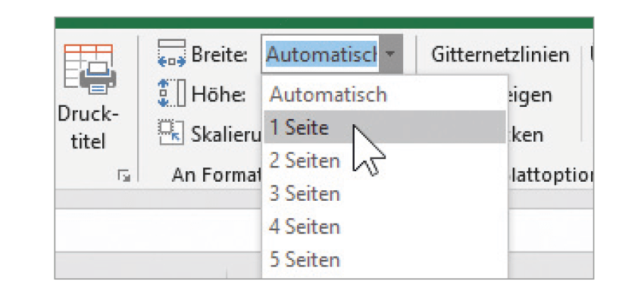The width and height of the screenshot is (644, 297).
Task: Click the Höhe label
Action: click(218, 95)
